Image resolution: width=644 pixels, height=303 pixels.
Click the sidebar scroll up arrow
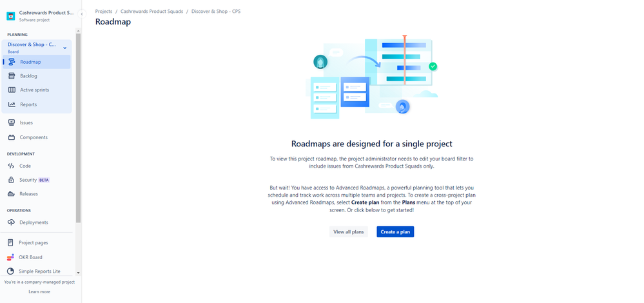[x=78, y=31]
